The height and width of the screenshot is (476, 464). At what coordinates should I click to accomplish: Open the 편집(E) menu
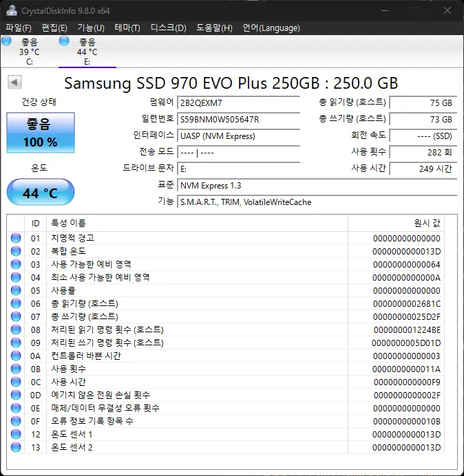[54, 28]
